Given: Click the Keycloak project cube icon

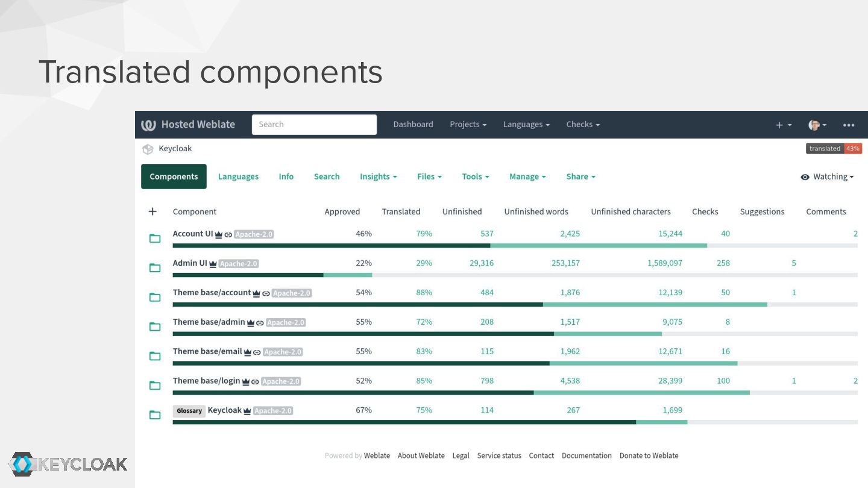Looking at the screenshot, I should coord(148,149).
